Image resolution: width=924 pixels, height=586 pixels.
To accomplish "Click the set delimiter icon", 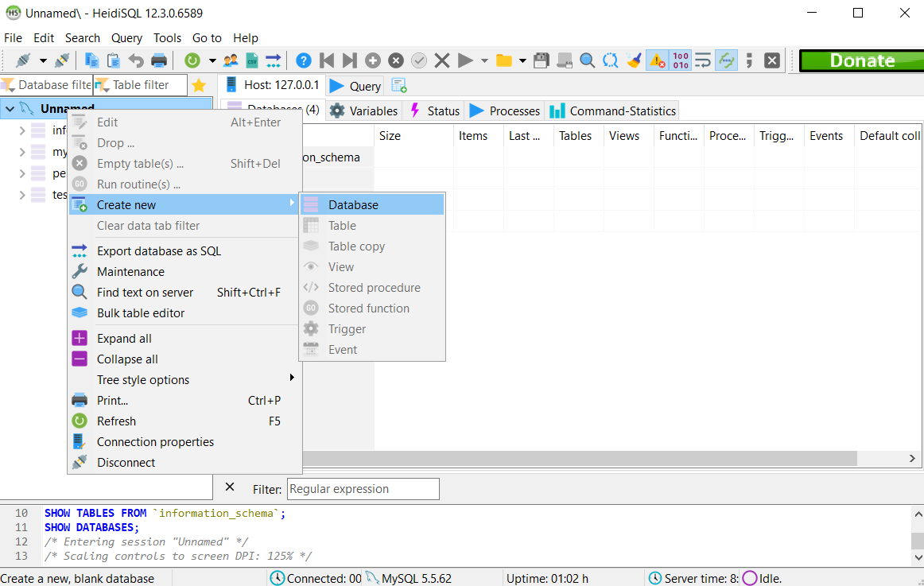I will pyautogui.click(x=749, y=60).
